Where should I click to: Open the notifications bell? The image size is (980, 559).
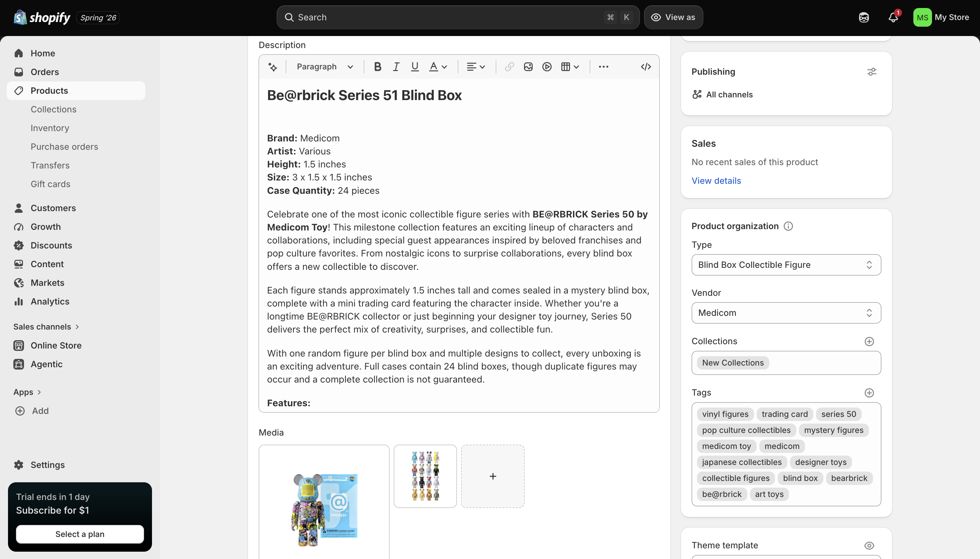893,17
